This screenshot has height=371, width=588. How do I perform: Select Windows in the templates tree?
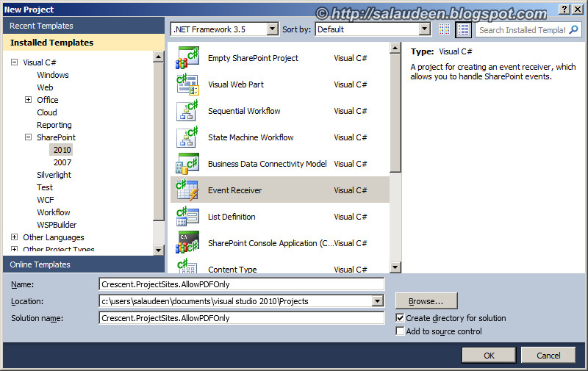coord(53,75)
